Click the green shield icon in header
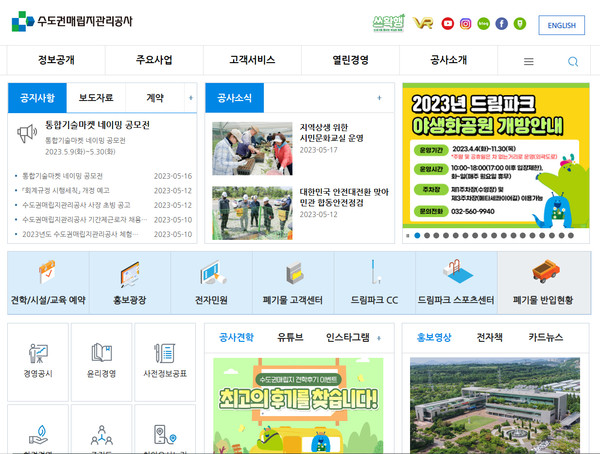Screen dimensions: 600x454 [520, 24]
